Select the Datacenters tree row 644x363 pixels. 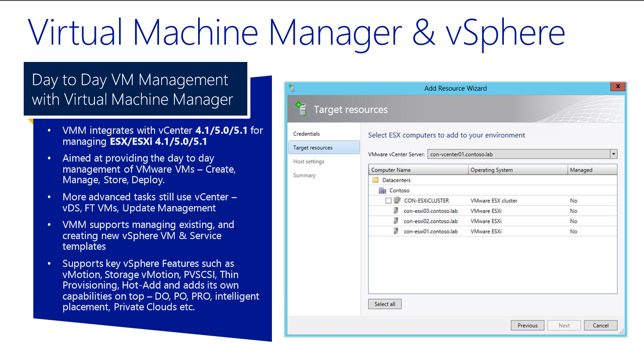pyautogui.click(x=492, y=180)
